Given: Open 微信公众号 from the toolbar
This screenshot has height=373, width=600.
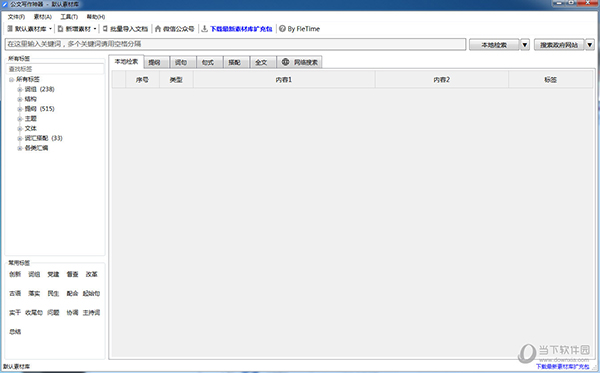Looking at the screenshot, I should [174, 29].
